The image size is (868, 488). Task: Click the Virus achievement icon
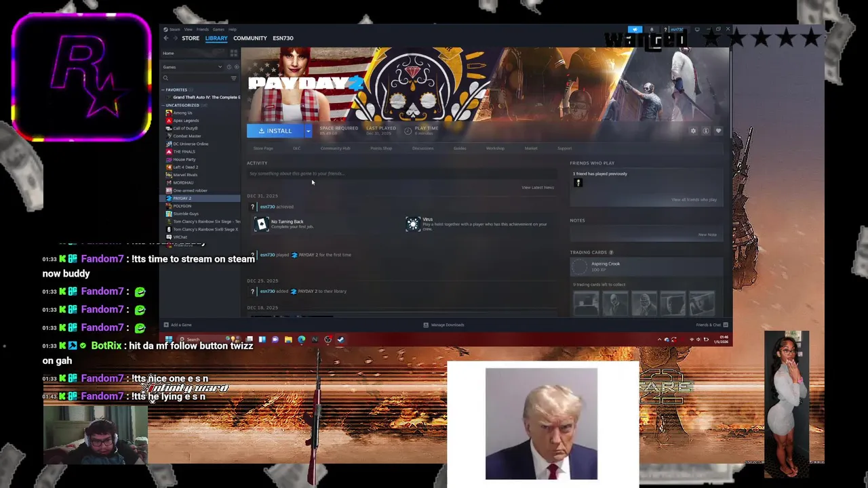point(413,224)
